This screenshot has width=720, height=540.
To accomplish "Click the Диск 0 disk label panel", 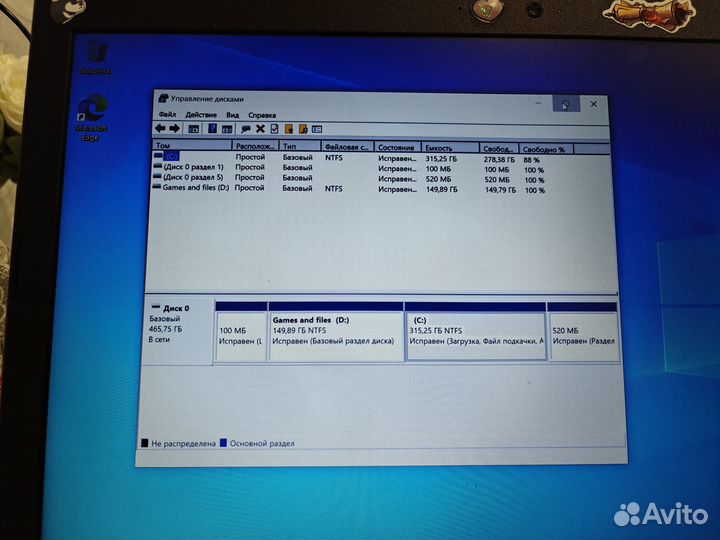I will (x=178, y=331).
